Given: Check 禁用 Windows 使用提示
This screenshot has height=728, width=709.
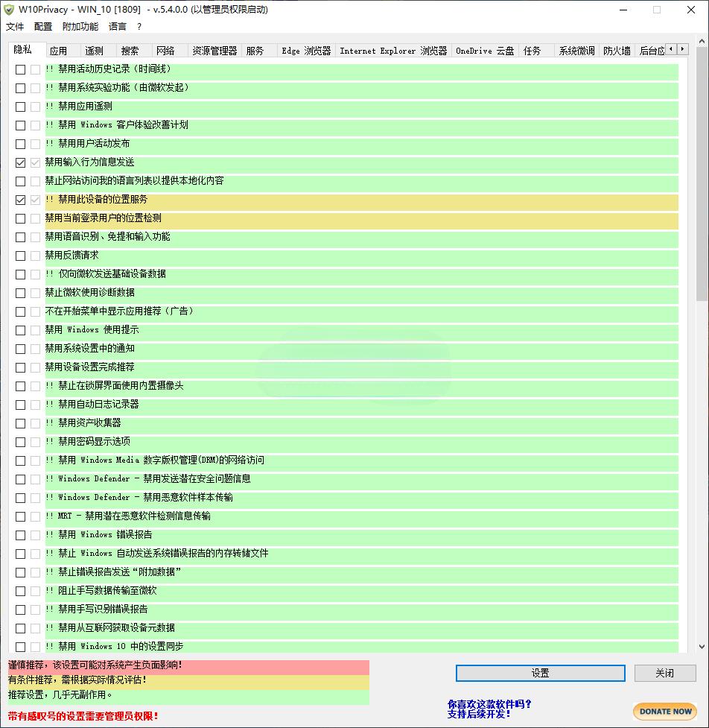Looking at the screenshot, I should [20, 330].
